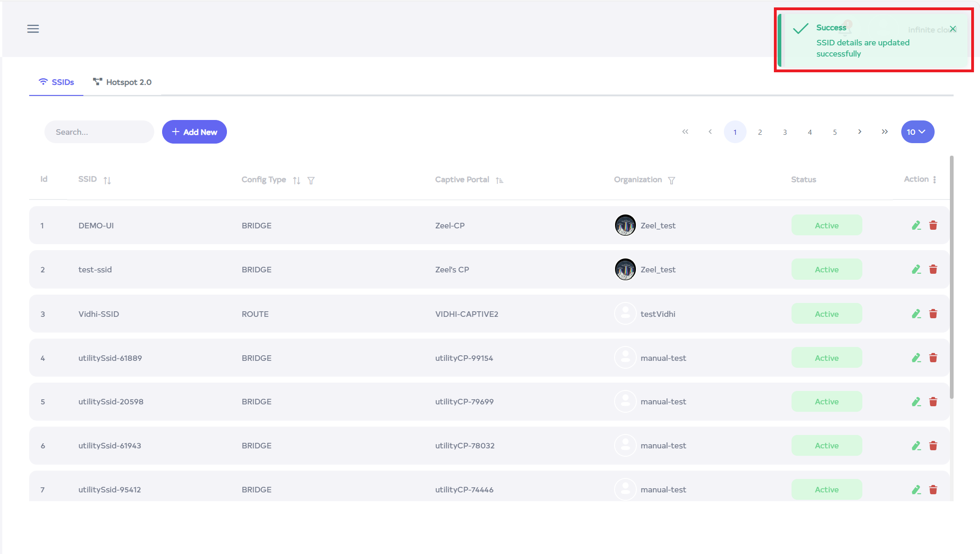Dismiss the Success notification
Image resolution: width=980 pixels, height=554 pixels.
(x=953, y=29)
